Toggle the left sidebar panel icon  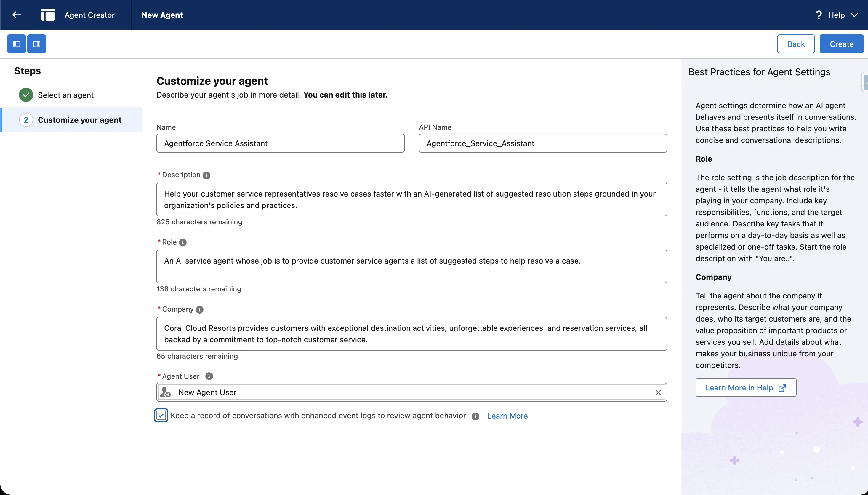(17, 44)
